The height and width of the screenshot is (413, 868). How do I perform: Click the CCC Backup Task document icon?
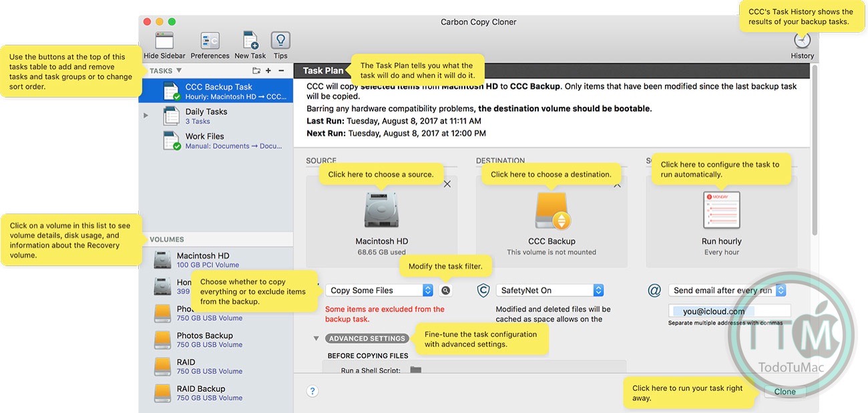(171, 91)
